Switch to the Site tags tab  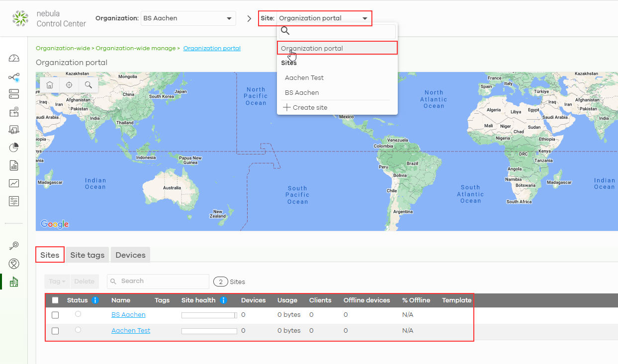point(88,255)
